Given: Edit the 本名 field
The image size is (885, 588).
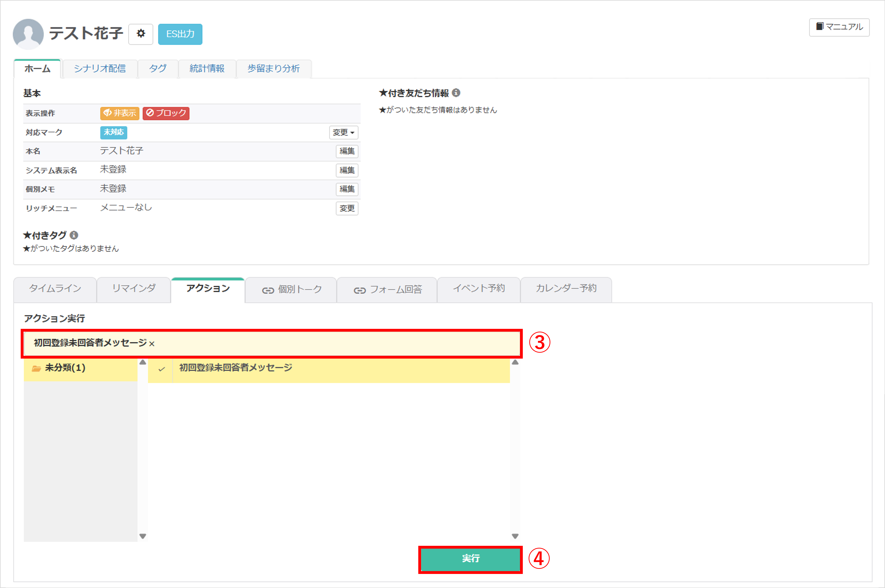Looking at the screenshot, I should (347, 151).
